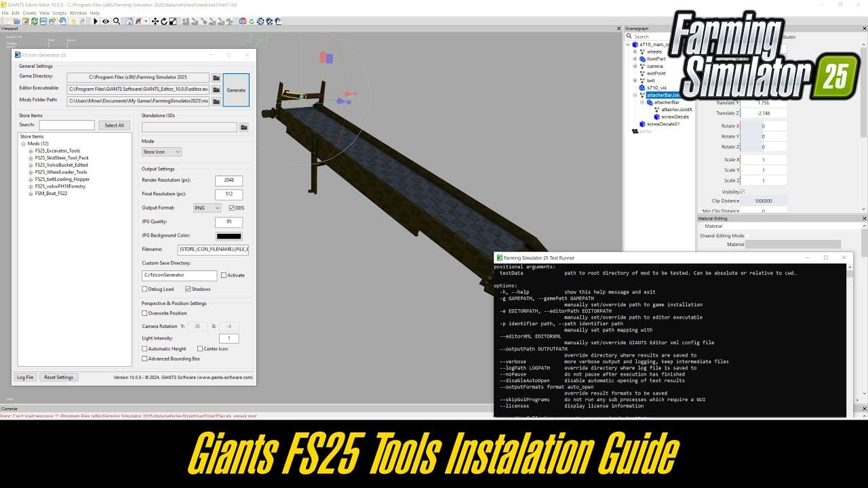The width and height of the screenshot is (868, 488).
Task: Click the Scenegraph search magnifier icon
Action: click(629, 37)
